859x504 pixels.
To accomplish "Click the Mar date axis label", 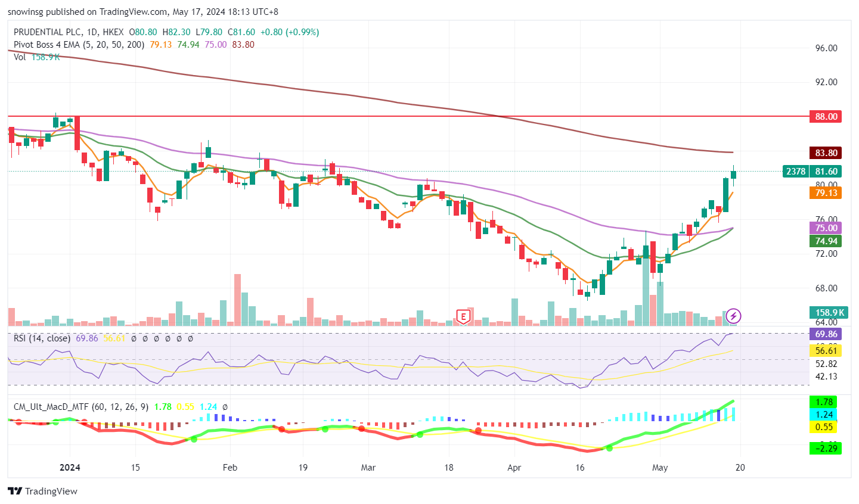I will pos(368,467).
